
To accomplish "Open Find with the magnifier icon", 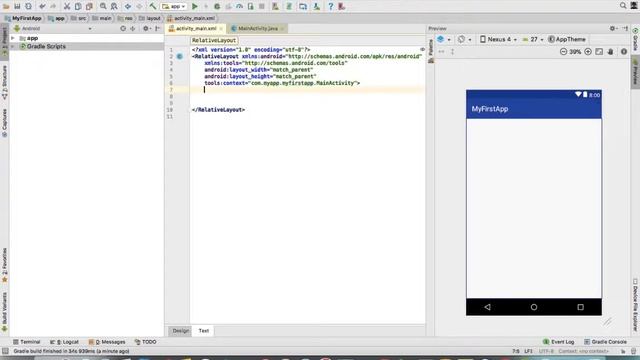I will (x=103, y=6).
